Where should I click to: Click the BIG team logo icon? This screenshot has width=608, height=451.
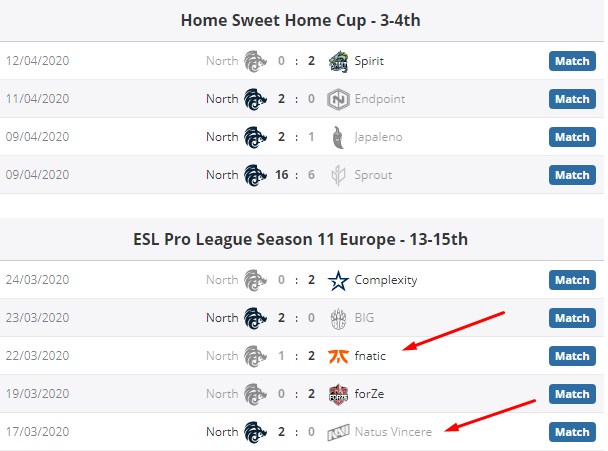click(x=337, y=318)
